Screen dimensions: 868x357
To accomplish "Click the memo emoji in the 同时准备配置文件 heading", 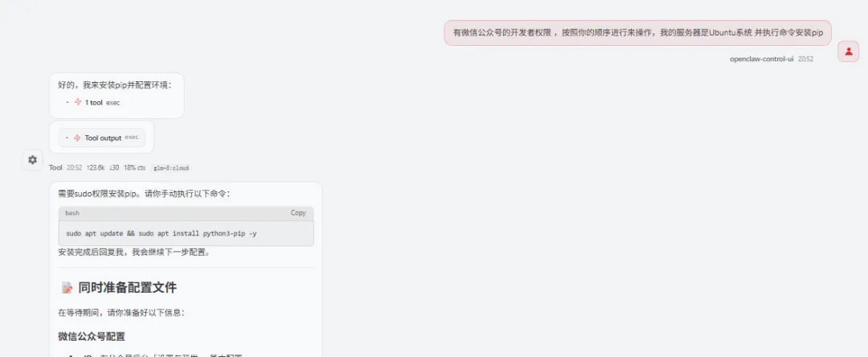I will pyautogui.click(x=67, y=288).
